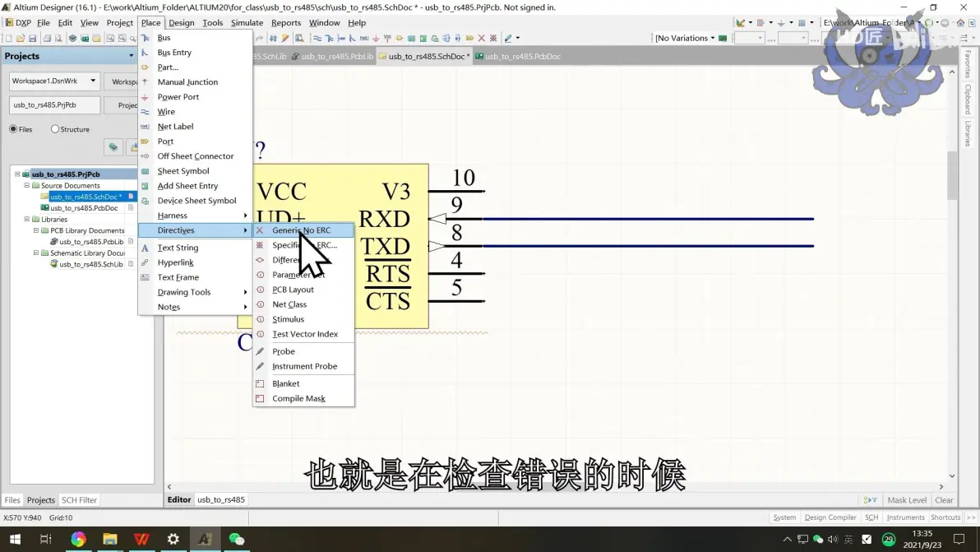Click the Cross Probe toolbar icon
This screenshot has width=980, height=552.
coord(285,38)
